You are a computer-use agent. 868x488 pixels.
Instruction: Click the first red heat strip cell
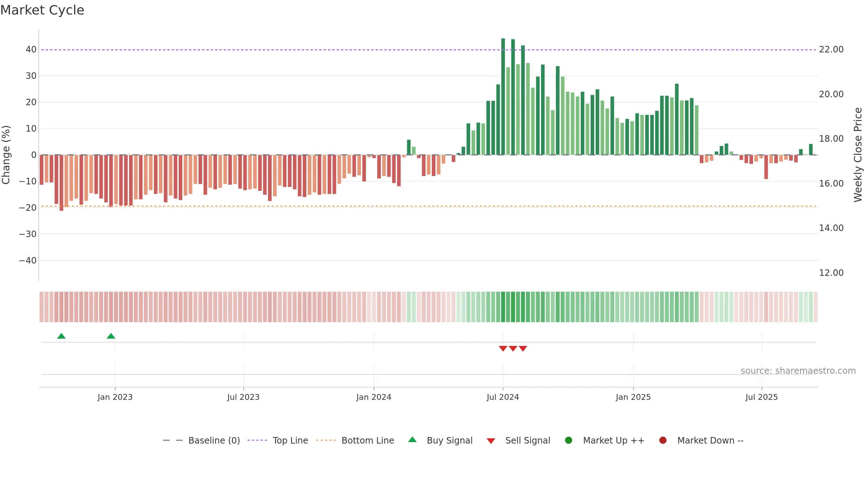[x=42, y=307]
